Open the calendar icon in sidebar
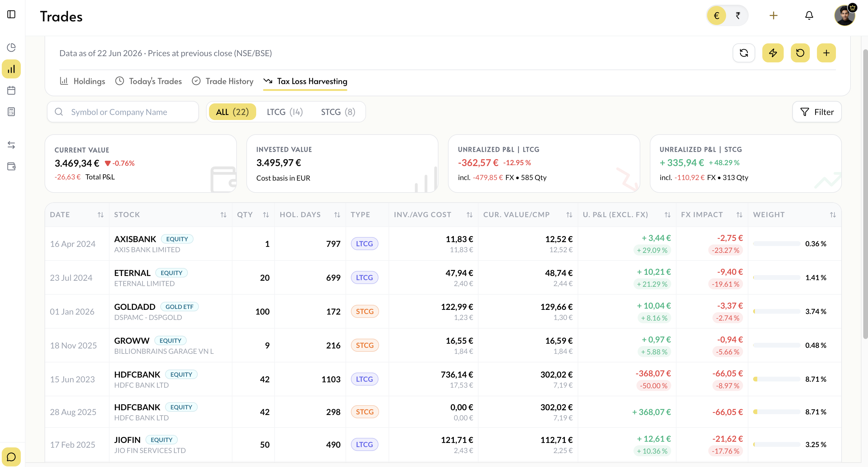 pyautogui.click(x=12, y=90)
